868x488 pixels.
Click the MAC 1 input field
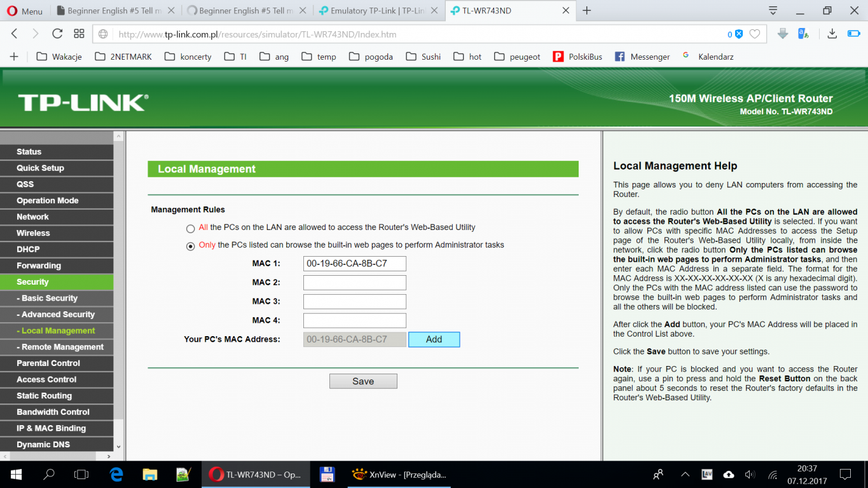point(355,264)
